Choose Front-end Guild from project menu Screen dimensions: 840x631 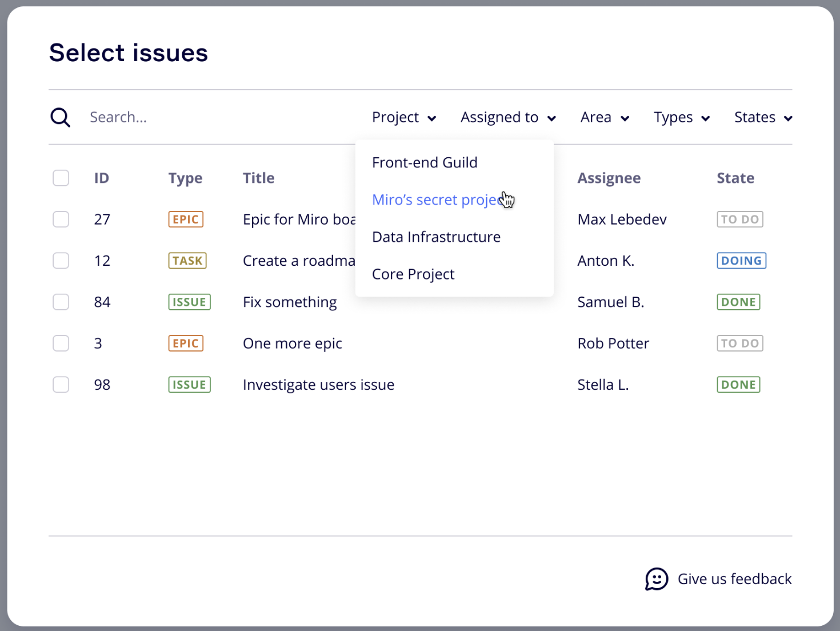tap(425, 163)
